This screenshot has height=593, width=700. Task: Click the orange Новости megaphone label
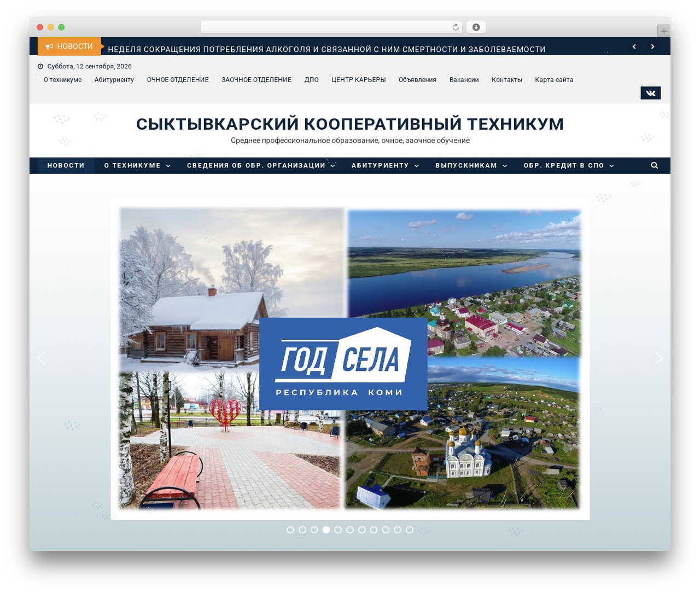pos(69,46)
